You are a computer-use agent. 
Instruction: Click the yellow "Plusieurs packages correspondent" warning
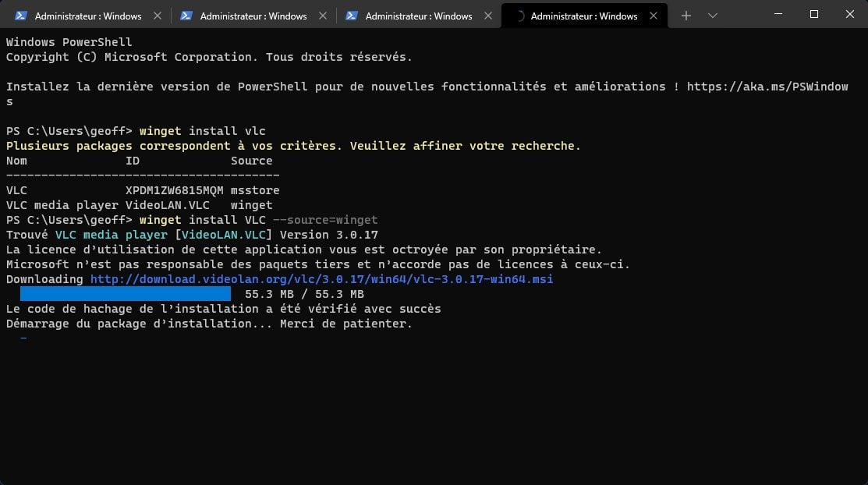[293, 146]
